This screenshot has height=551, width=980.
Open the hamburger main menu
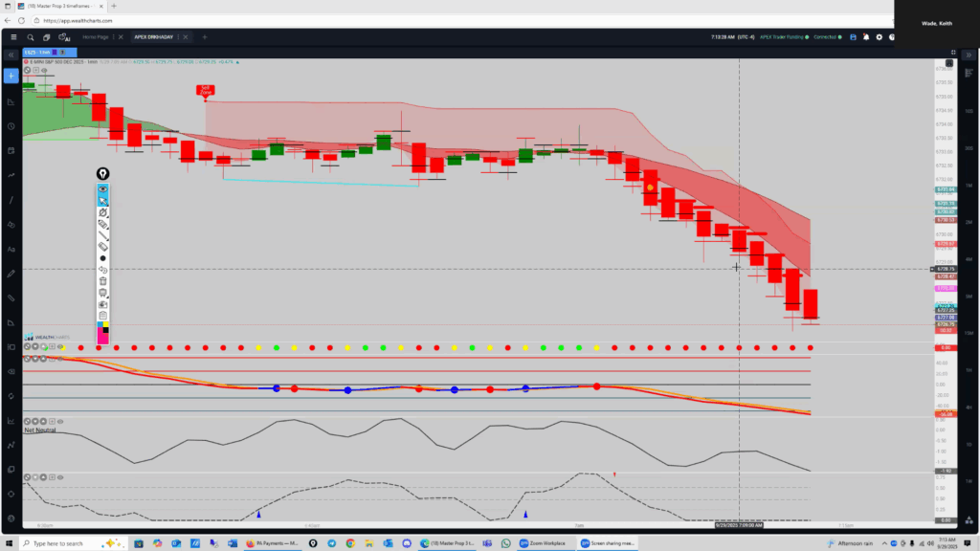[13, 37]
